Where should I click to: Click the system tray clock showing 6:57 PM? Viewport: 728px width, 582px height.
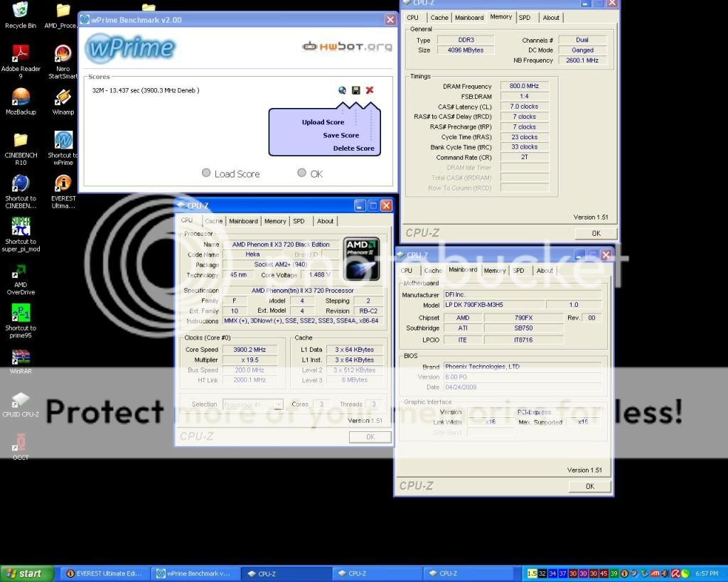point(707,573)
